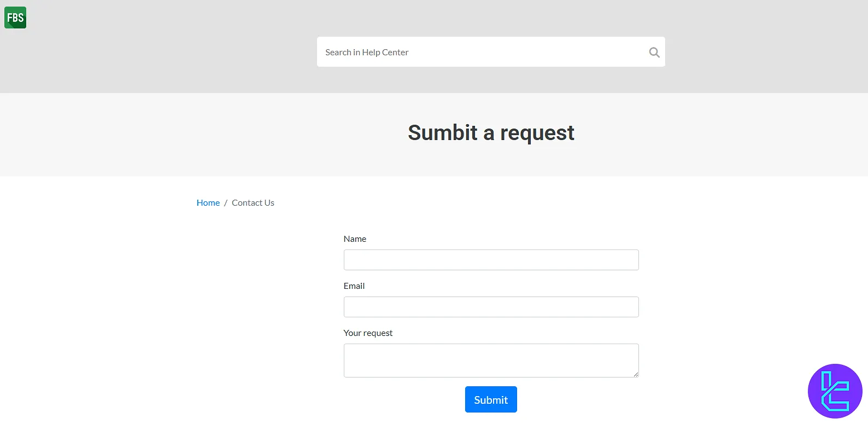868x424 pixels.
Task: Place cursor in the Email field
Action: tap(491, 306)
